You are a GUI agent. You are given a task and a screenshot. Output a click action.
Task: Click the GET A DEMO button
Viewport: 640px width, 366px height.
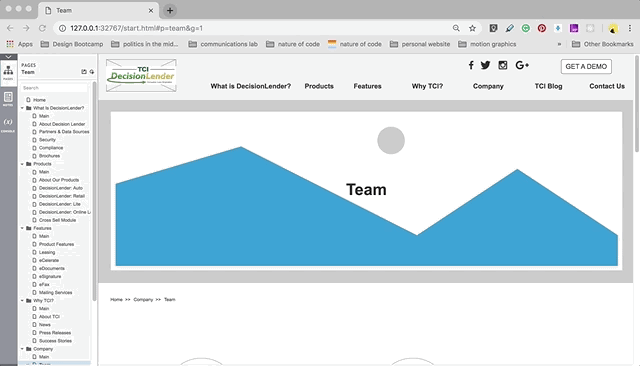pyautogui.click(x=586, y=67)
